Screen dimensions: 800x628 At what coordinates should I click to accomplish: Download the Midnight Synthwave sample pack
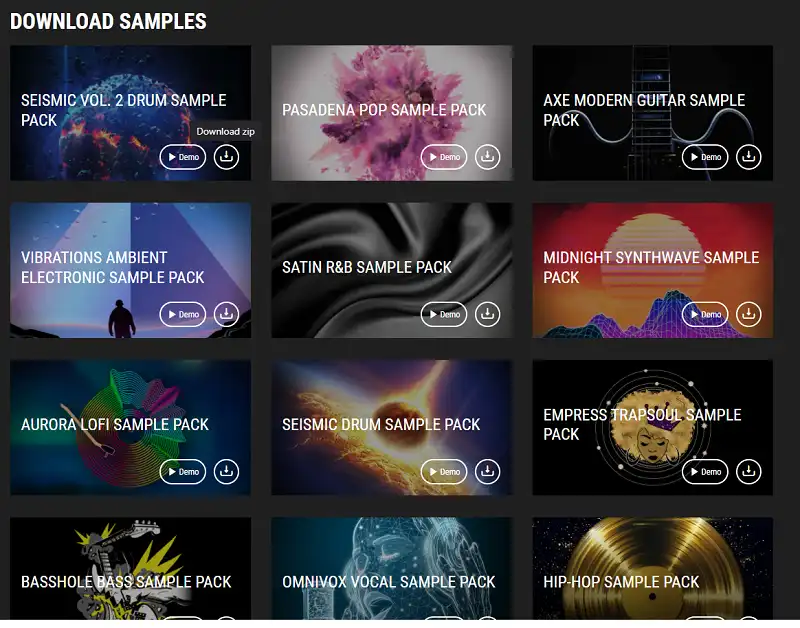click(748, 314)
